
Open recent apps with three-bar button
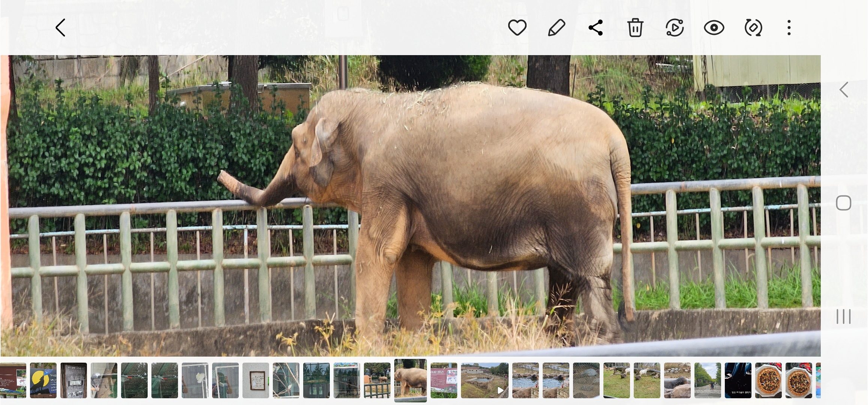point(844,316)
